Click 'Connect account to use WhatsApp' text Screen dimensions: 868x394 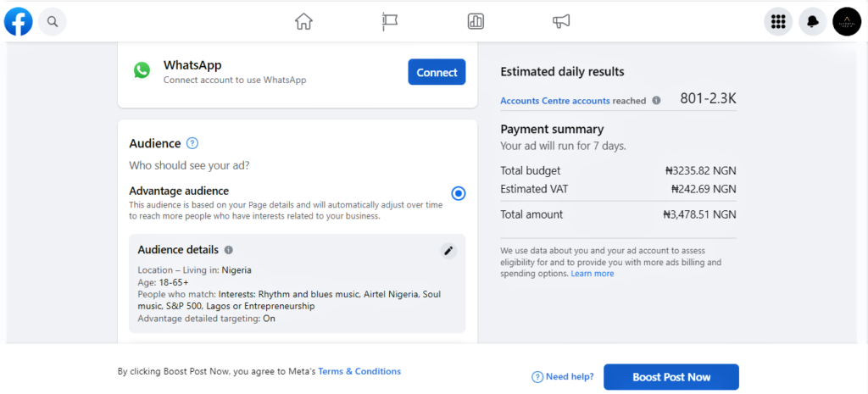(235, 80)
